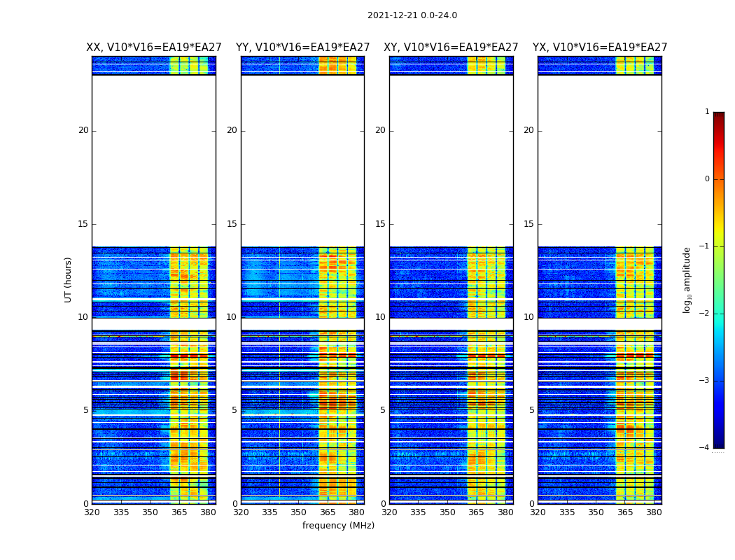Click the YY, V10*V16=EA19*EA27 panel title
The height and width of the screenshot is (560, 735).
pos(303,48)
